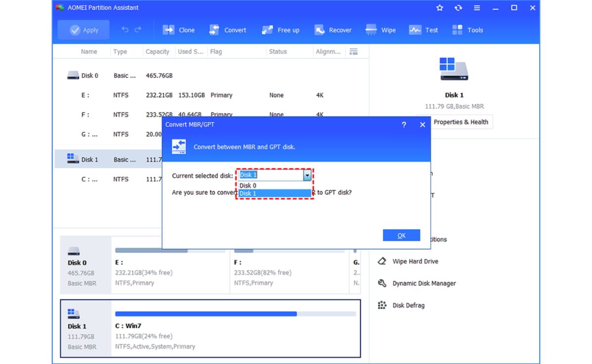
Task: Open Disk Defrag
Action: pyautogui.click(x=408, y=305)
